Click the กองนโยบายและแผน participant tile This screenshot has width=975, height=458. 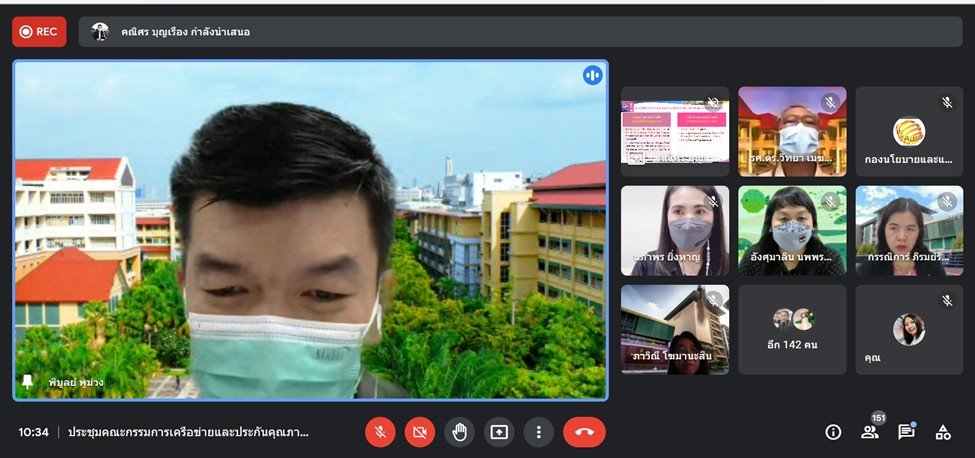click(909, 131)
